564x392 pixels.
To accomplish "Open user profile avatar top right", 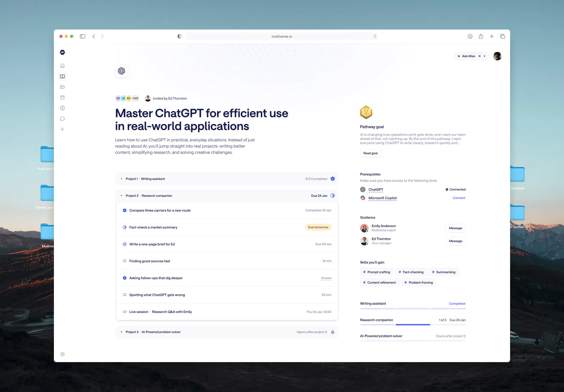I will (x=497, y=56).
